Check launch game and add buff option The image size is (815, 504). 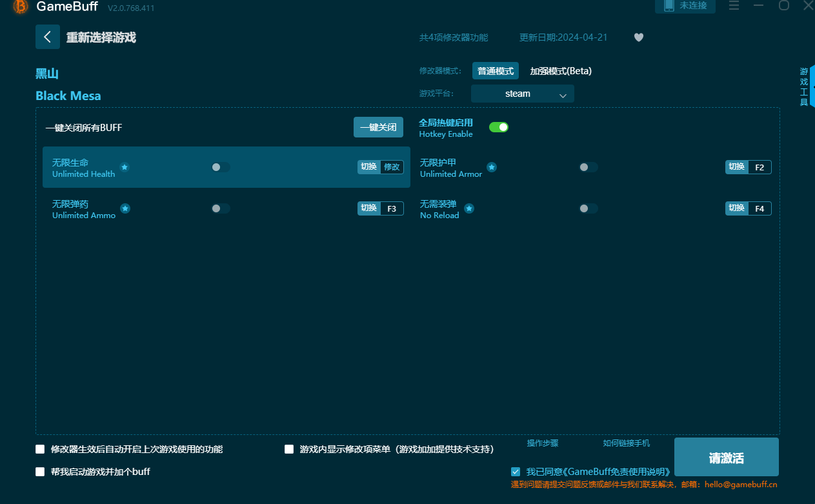click(x=40, y=472)
